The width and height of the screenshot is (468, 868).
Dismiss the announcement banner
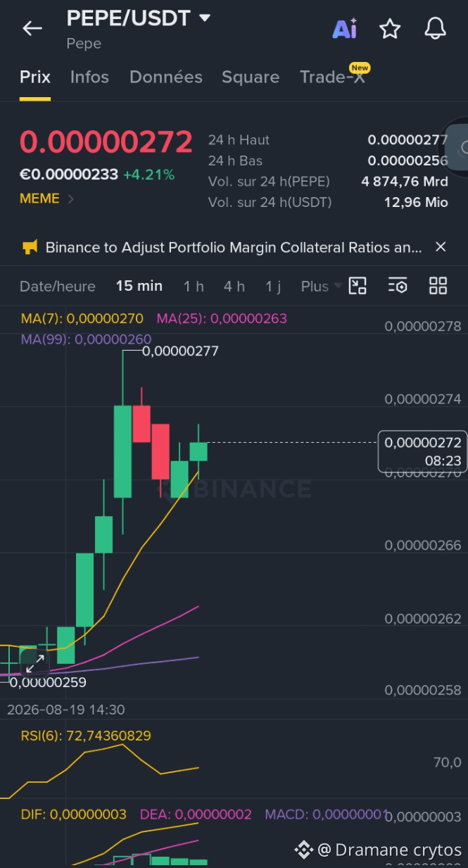[x=441, y=246]
